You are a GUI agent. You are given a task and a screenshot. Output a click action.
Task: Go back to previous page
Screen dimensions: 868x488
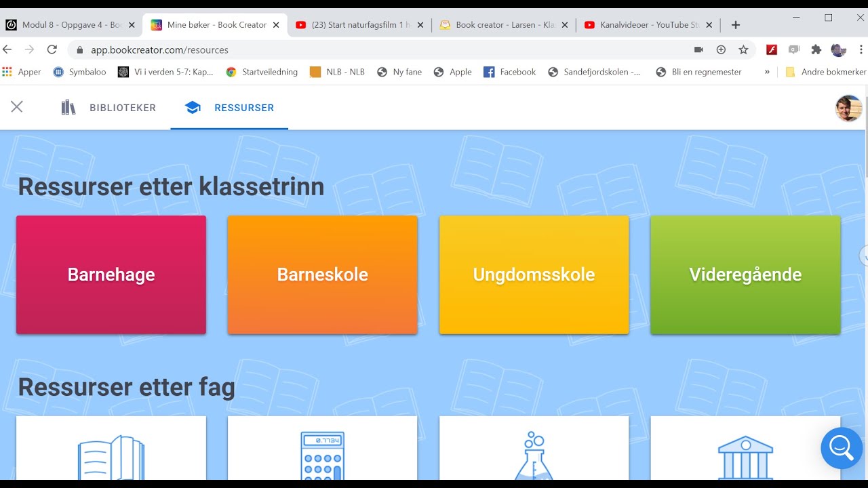(8, 49)
